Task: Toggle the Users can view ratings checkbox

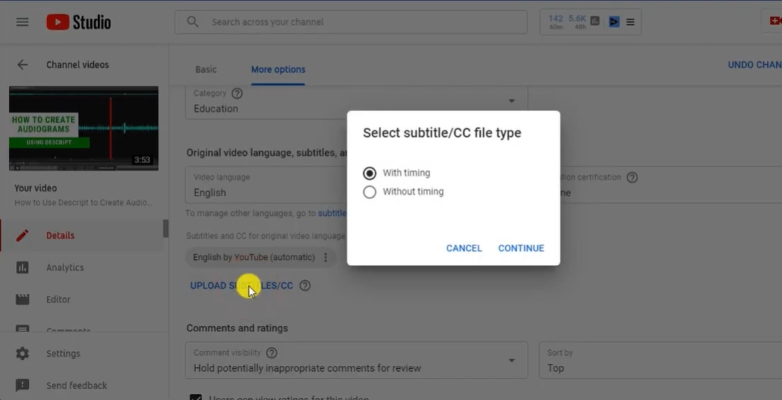Action: [x=196, y=398]
